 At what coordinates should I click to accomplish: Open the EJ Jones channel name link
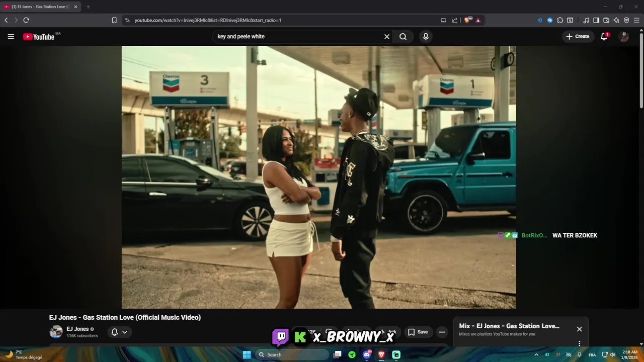77,329
